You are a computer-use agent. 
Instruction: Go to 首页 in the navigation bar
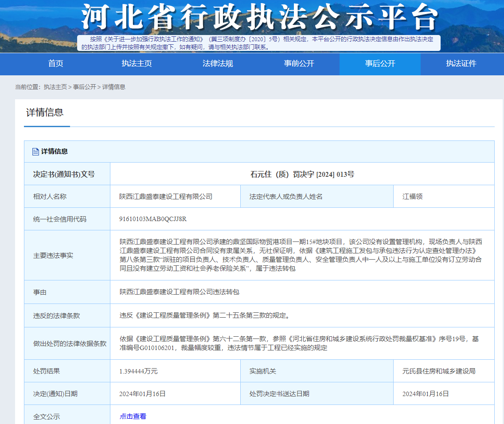(x=56, y=64)
